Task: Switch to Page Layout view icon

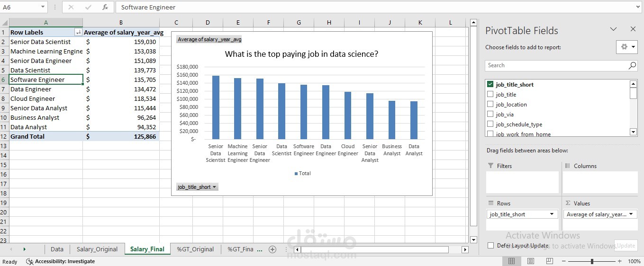Action: 530,261
